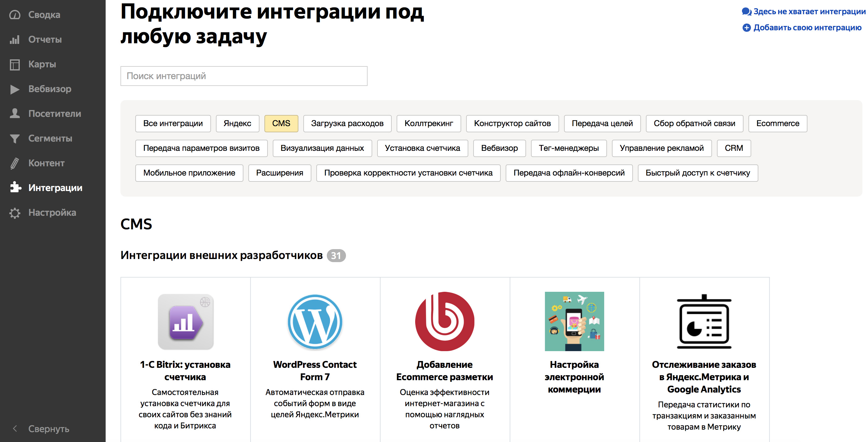Open Сегменты section
This screenshot has height=442, width=868.
click(50, 138)
